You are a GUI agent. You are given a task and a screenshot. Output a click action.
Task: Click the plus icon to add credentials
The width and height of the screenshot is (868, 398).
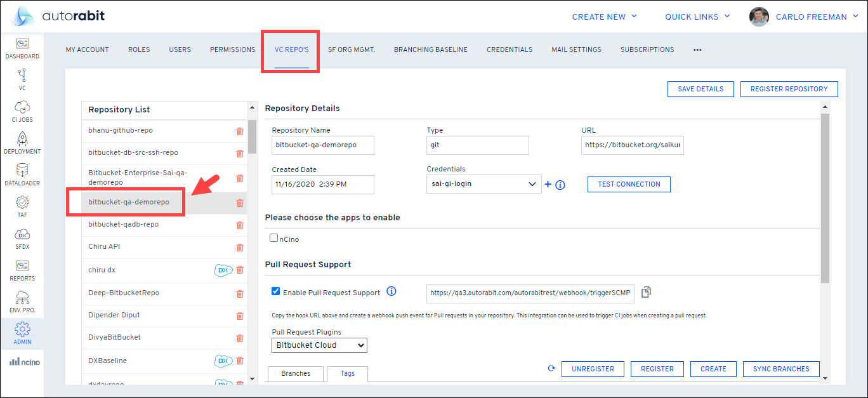point(548,185)
